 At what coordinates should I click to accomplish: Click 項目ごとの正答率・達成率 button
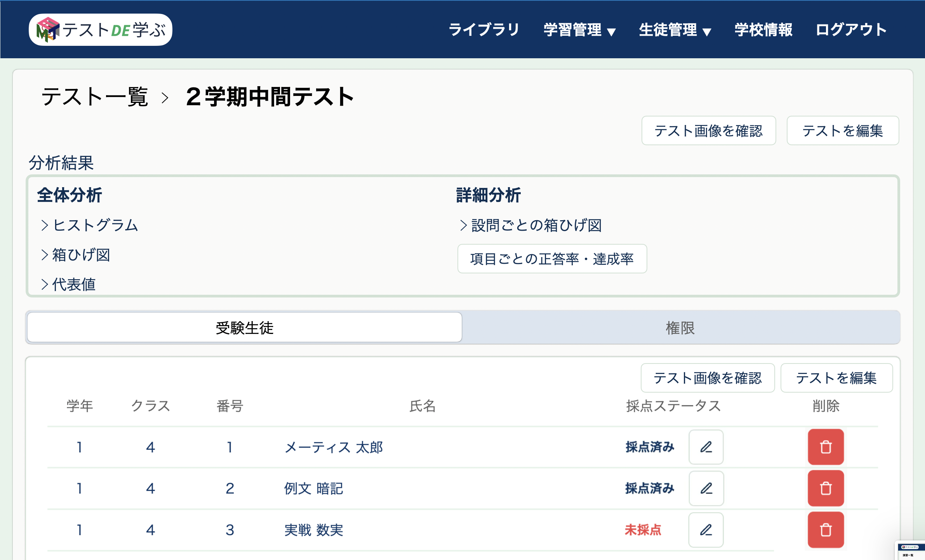pos(552,259)
